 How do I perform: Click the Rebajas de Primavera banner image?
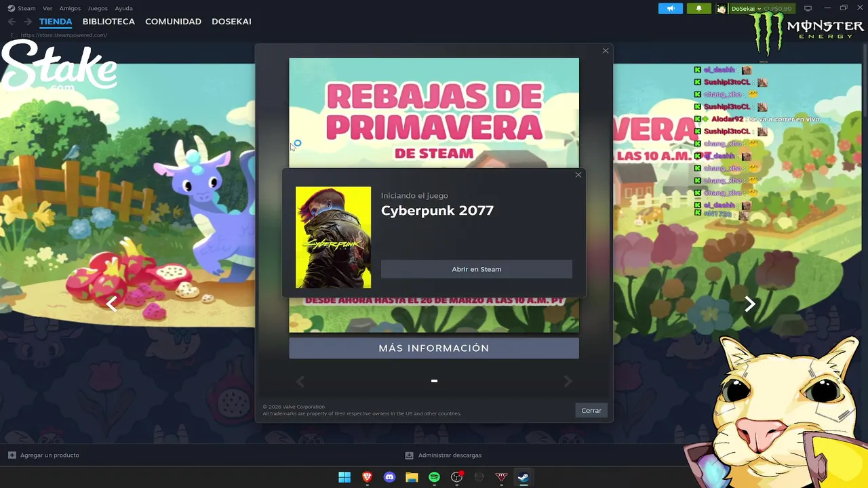click(x=434, y=113)
